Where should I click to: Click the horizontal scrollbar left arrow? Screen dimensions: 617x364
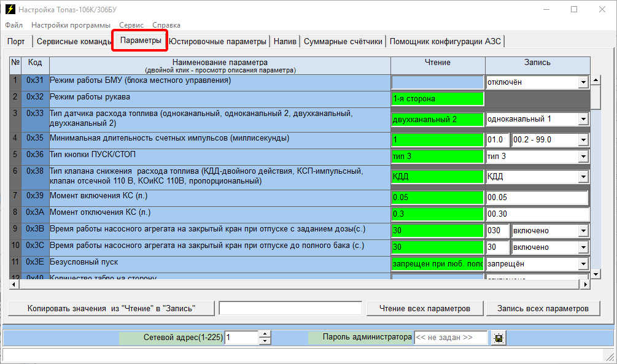tap(14, 284)
